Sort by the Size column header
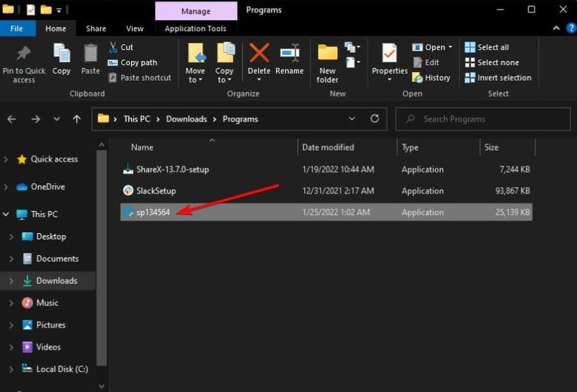This screenshot has height=392, width=577. (x=491, y=147)
